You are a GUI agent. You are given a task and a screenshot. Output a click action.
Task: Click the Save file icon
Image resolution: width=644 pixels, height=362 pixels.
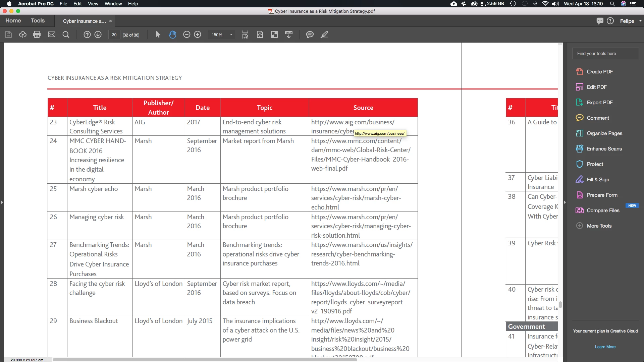click(8, 35)
